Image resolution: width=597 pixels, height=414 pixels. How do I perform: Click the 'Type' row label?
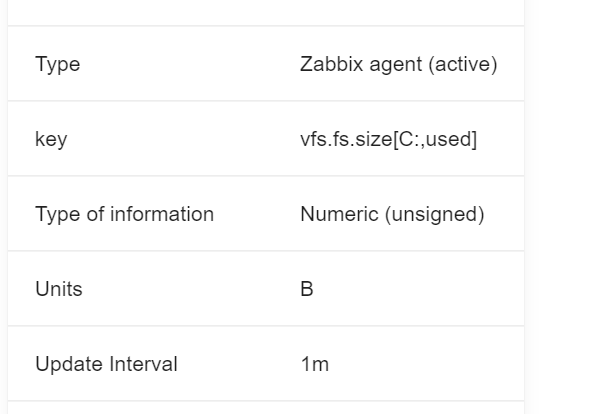pos(57,64)
